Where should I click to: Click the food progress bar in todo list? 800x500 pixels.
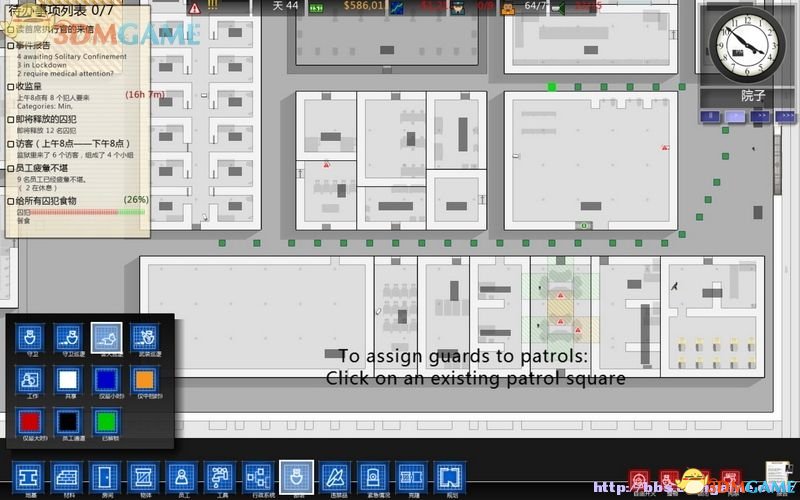pos(87,212)
